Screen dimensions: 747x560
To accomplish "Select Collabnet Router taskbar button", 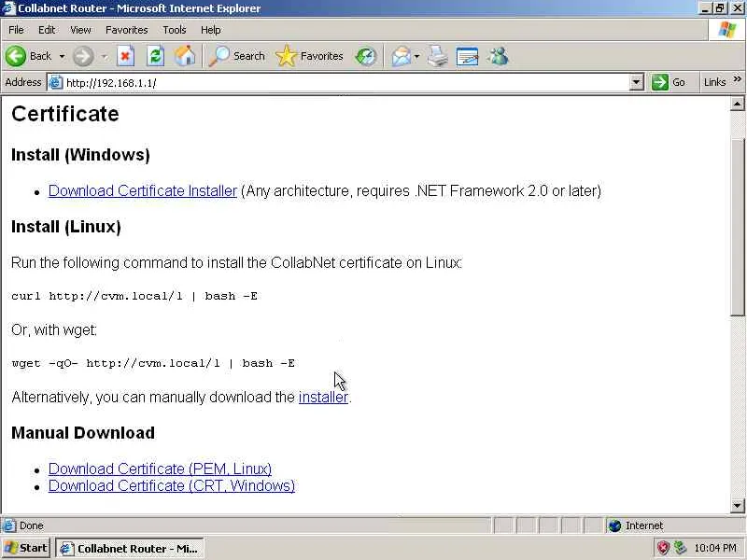I will 130,549.
